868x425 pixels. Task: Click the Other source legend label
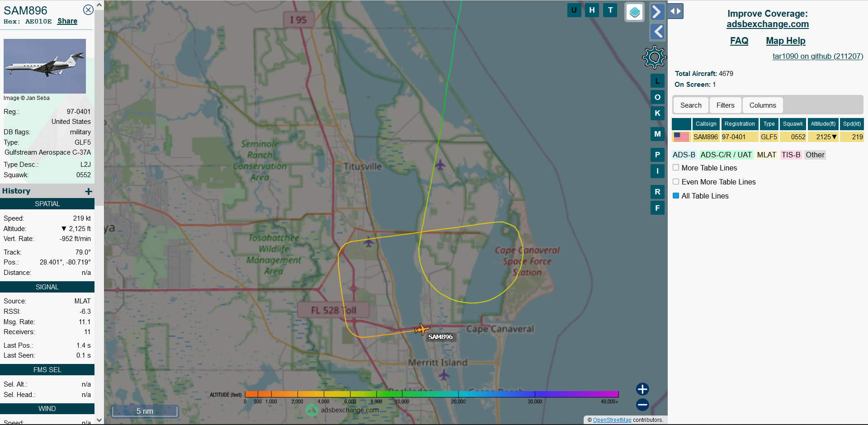pos(815,155)
